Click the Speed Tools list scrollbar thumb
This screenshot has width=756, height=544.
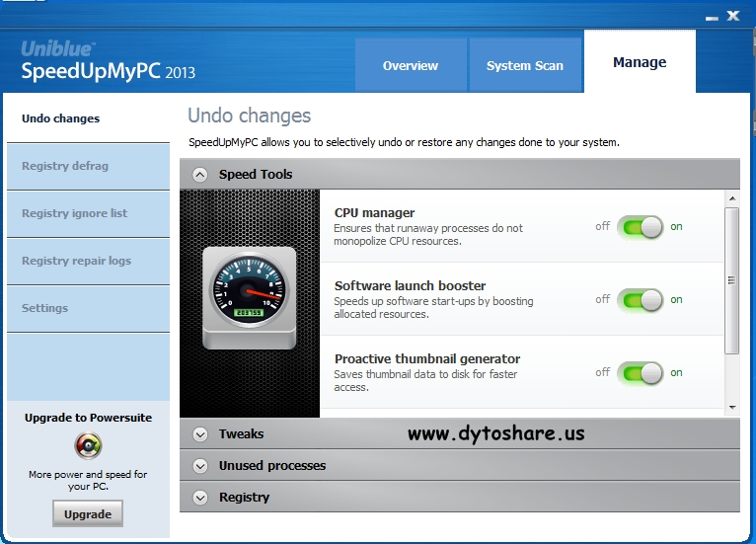click(732, 280)
